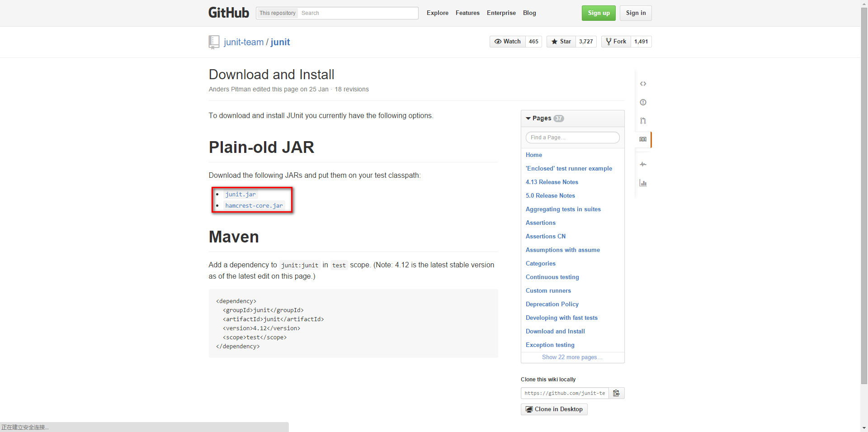Open the Pulse icon in right sidebar
Viewport: 868px width, 432px height.
[x=643, y=164]
